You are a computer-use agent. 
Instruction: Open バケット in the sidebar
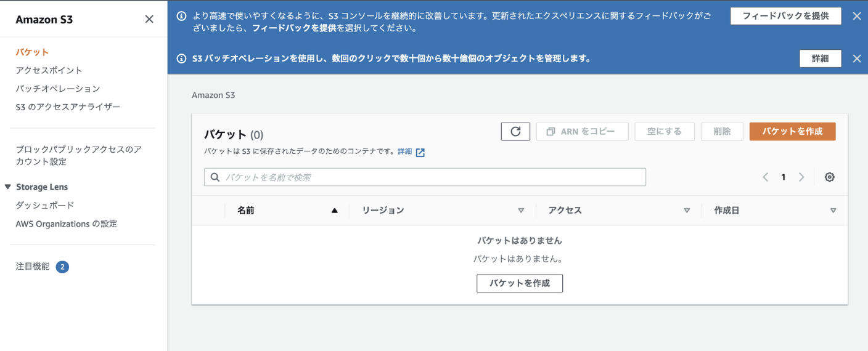(x=32, y=52)
